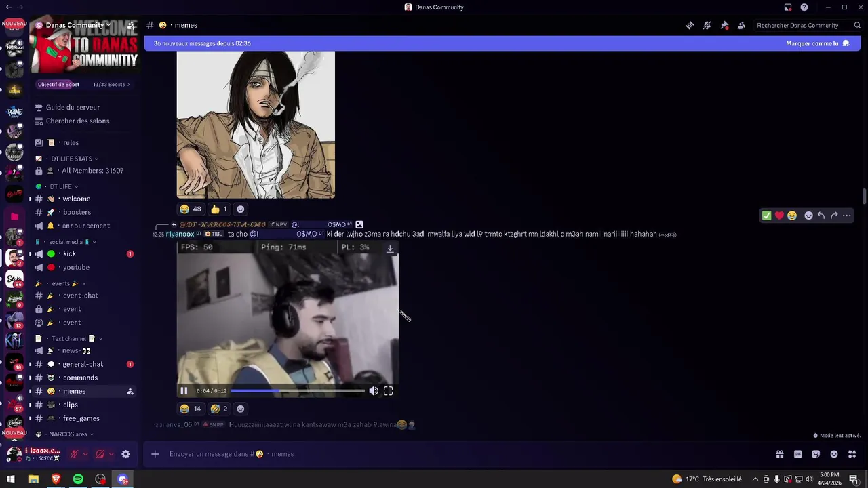The width and height of the screenshot is (868, 488).
Task: Toggle the ROFL reaction with 2 count
Action: (x=219, y=409)
